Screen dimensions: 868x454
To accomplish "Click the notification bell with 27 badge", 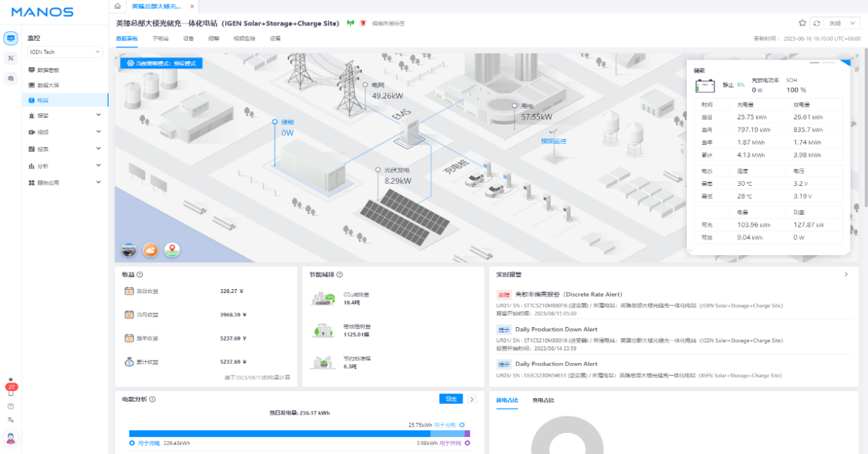I will [11, 389].
